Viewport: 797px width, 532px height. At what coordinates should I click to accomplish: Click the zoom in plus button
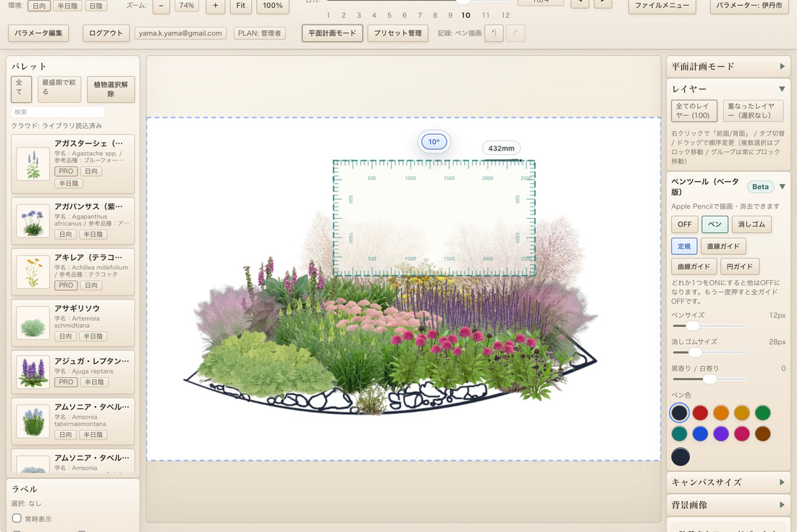(x=215, y=6)
